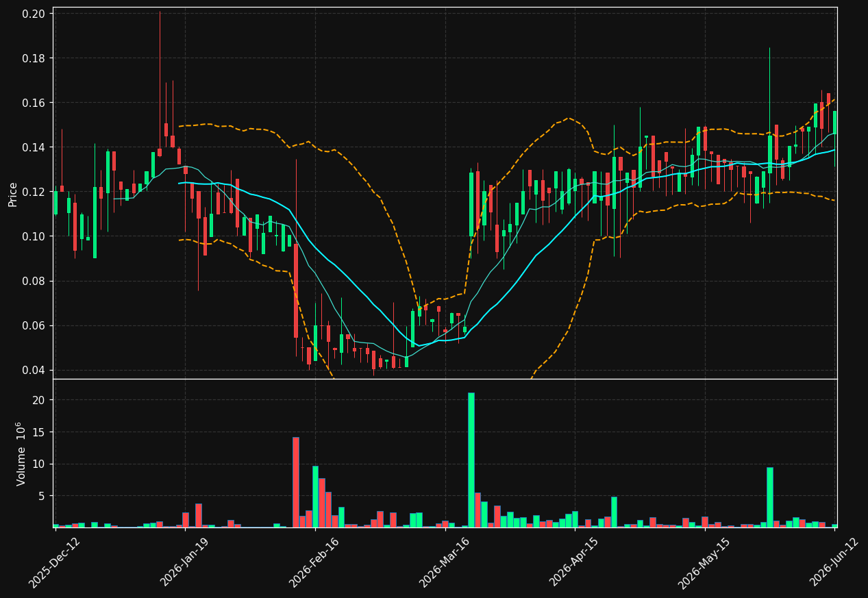868x598 pixels.
Task: Click the 2026-Mar-16 date label
Action: click(x=444, y=562)
